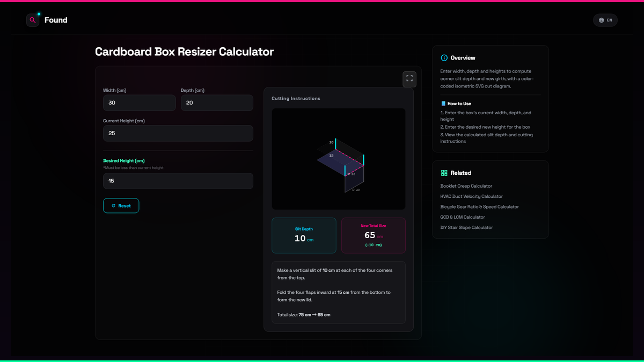Image resolution: width=644 pixels, height=362 pixels.
Task: Click the Reset button's refresh icon
Action: 113,206
